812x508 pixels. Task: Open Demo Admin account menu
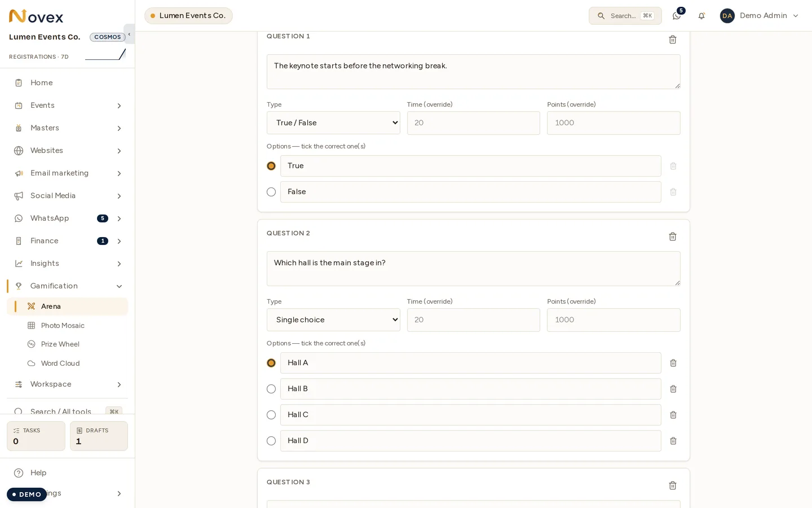coord(760,16)
